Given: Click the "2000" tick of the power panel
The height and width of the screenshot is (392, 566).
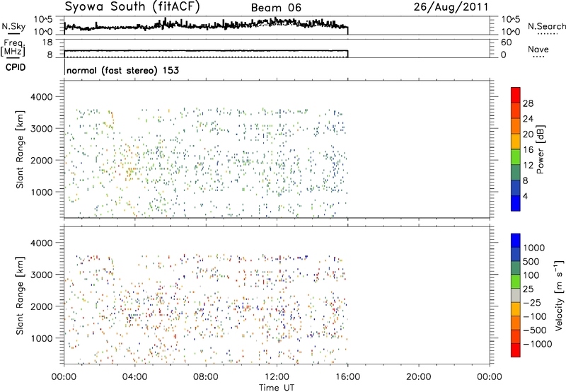Looking at the screenshot, I should pos(42,160).
